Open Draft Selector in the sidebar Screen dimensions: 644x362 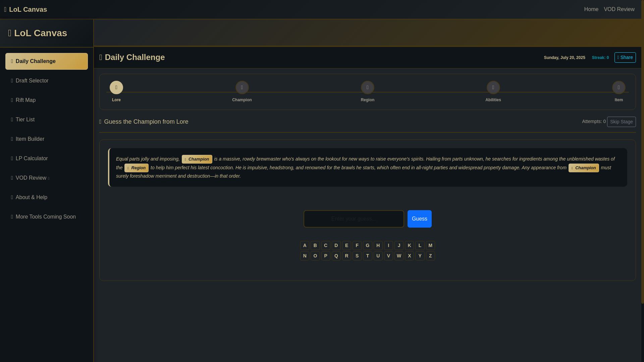[47, 81]
